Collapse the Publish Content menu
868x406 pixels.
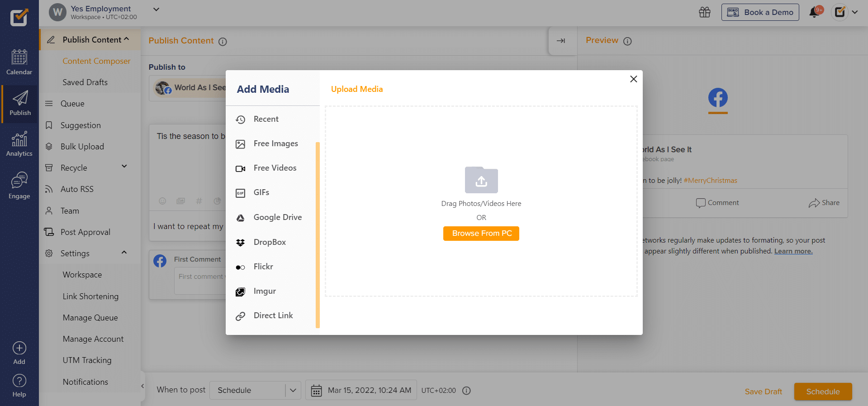point(126,39)
